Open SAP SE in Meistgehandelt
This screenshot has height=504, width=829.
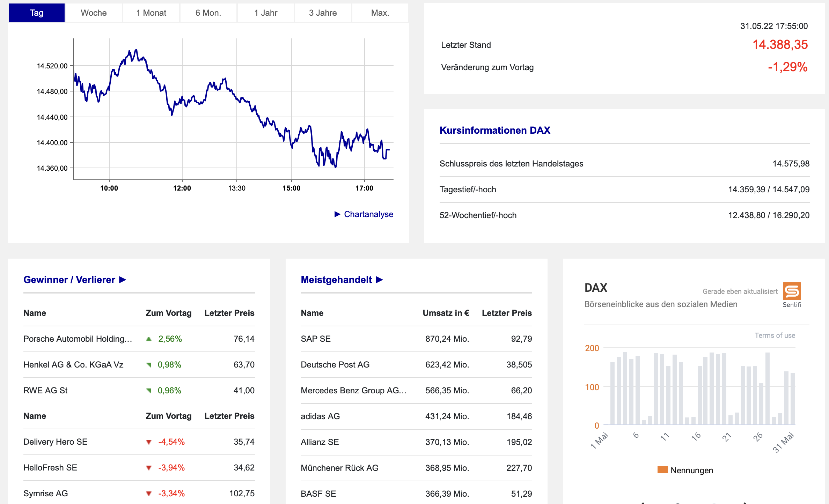(x=316, y=339)
